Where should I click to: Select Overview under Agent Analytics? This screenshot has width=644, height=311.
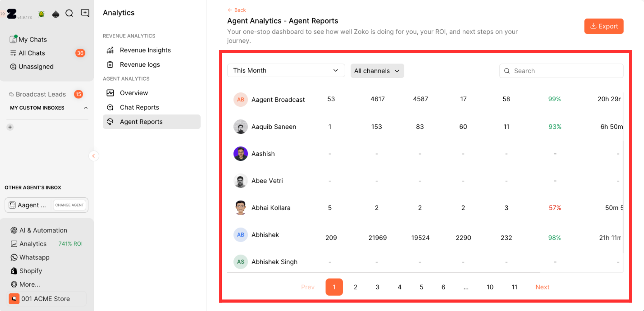134,93
